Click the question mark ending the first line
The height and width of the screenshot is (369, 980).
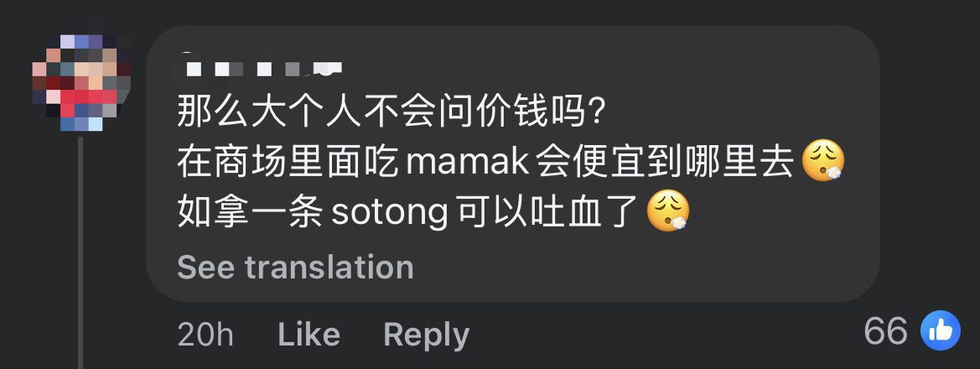pos(594,113)
